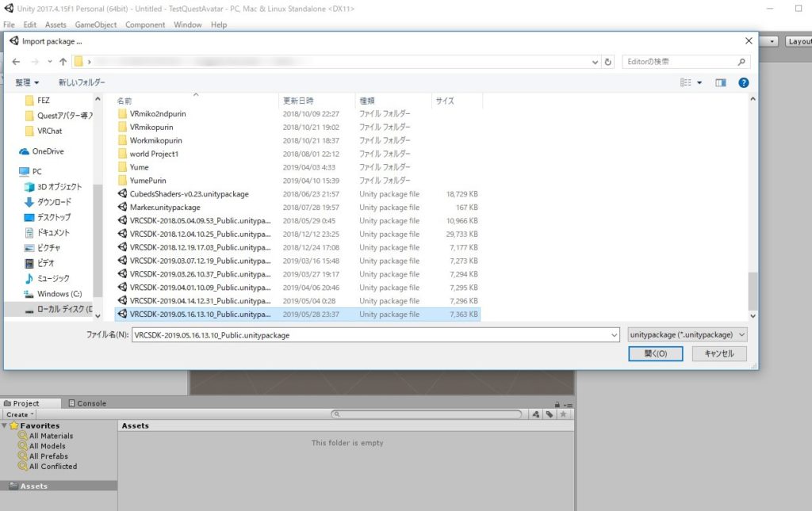Click the キャンセル cancel button
Image resolution: width=812 pixels, height=511 pixels.
click(x=719, y=354)
